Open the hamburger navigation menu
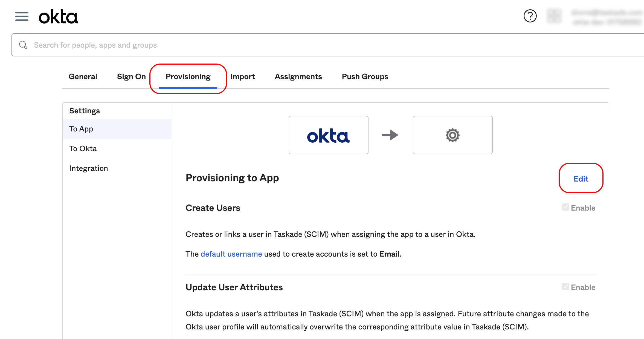Screen dimensions: 644x339 tap(22, 16)
